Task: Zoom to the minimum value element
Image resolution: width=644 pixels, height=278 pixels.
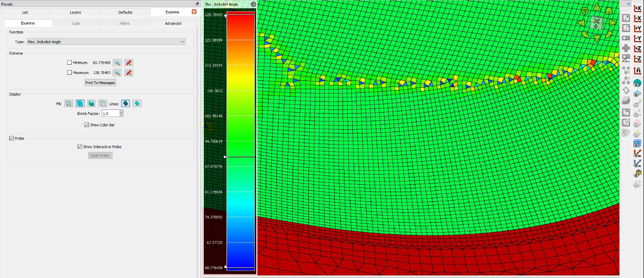Action: [x=117, y=62]
